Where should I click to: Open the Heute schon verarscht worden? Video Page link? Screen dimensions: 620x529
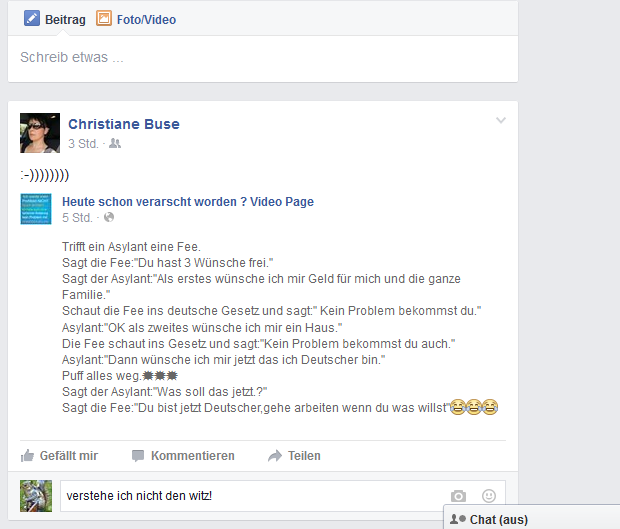(188, 202)
